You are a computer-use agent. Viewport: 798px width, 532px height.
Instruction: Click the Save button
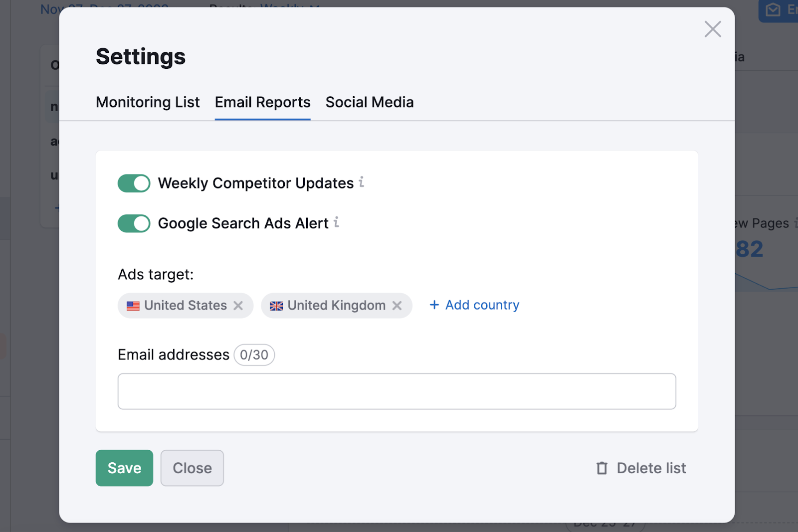124,468
